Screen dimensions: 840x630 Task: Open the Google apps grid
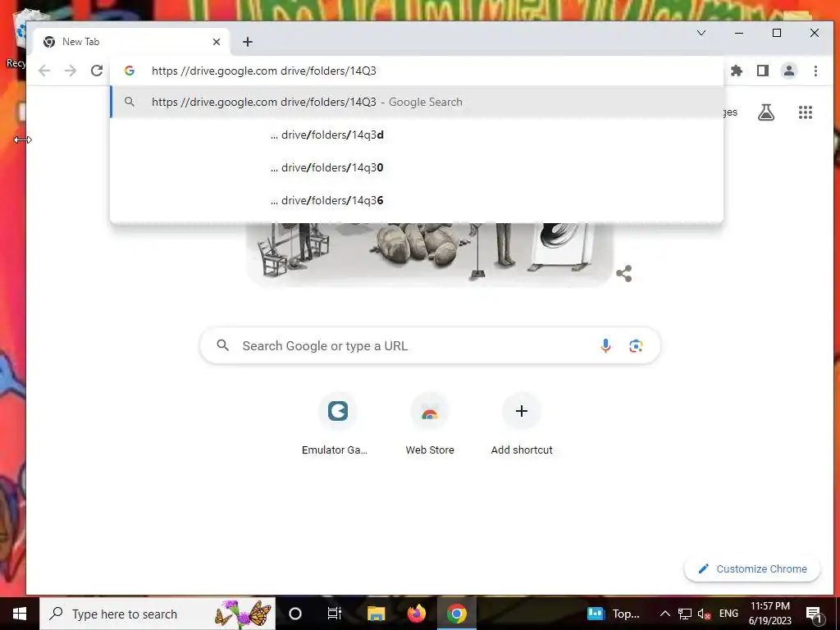click(806, 112)
